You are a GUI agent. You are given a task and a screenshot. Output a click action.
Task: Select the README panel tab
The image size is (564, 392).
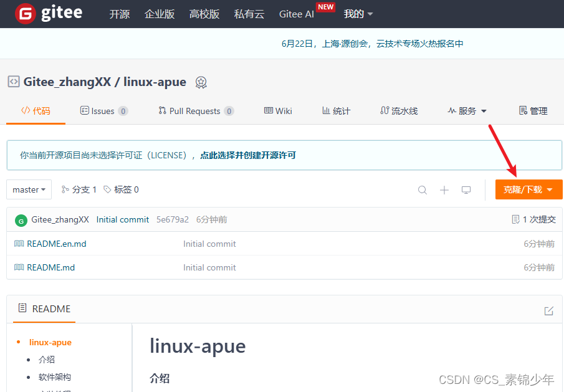[44, 308]
